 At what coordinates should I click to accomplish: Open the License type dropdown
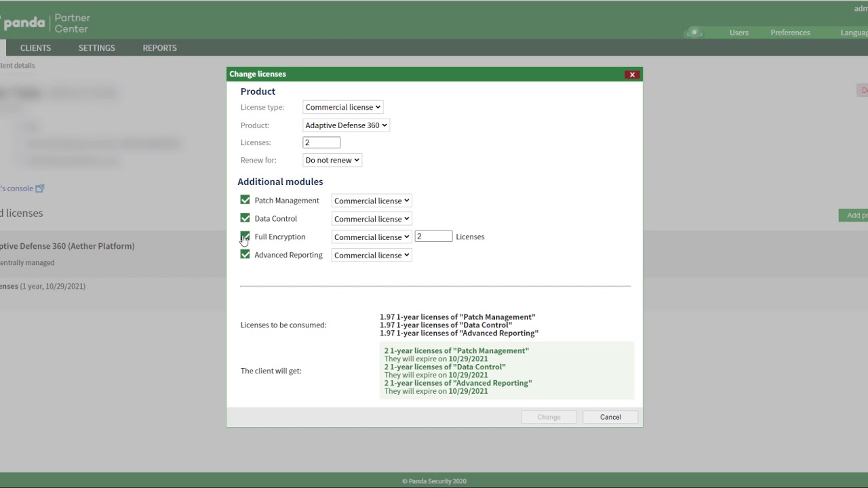pyautogui.click(x=342, y=107)
